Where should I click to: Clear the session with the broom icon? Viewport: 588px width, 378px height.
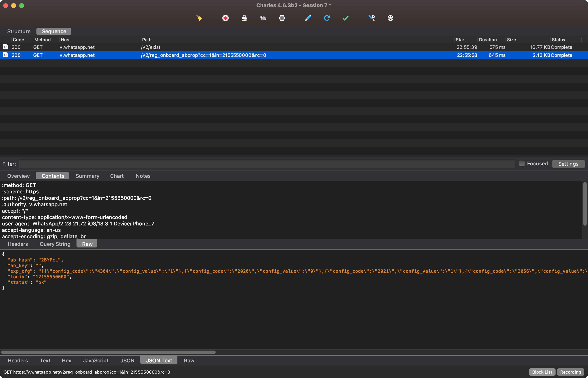point(199,18)
